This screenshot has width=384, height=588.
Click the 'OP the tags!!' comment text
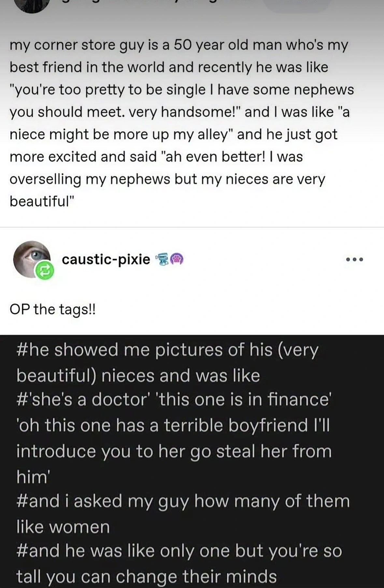pyautogui.click(x=53, y=309)
